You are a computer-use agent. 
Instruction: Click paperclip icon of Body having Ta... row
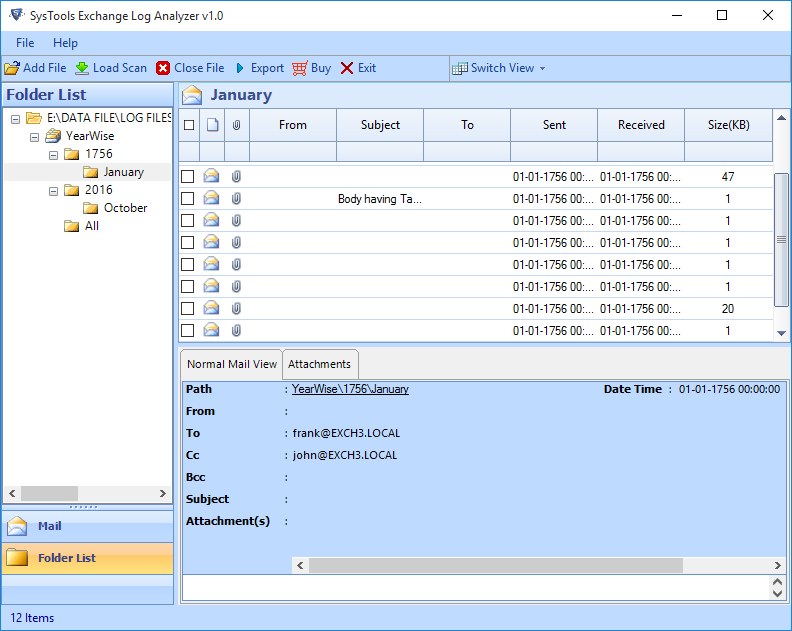click(236, 198)
